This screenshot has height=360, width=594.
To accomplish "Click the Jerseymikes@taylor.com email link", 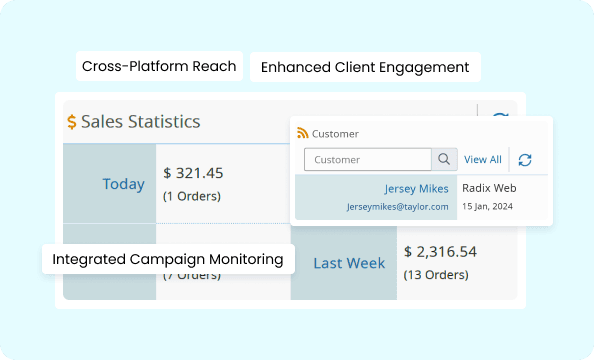I will [x=397, y=207].
